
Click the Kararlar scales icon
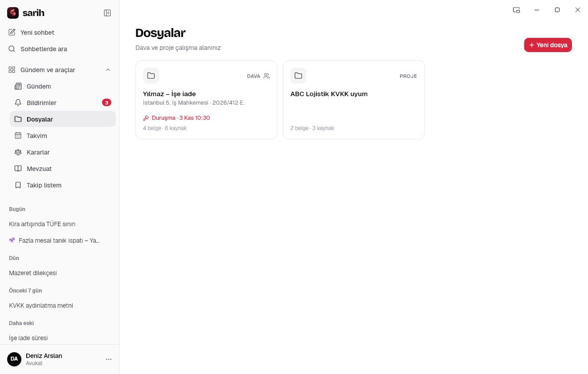click(18, 152)
